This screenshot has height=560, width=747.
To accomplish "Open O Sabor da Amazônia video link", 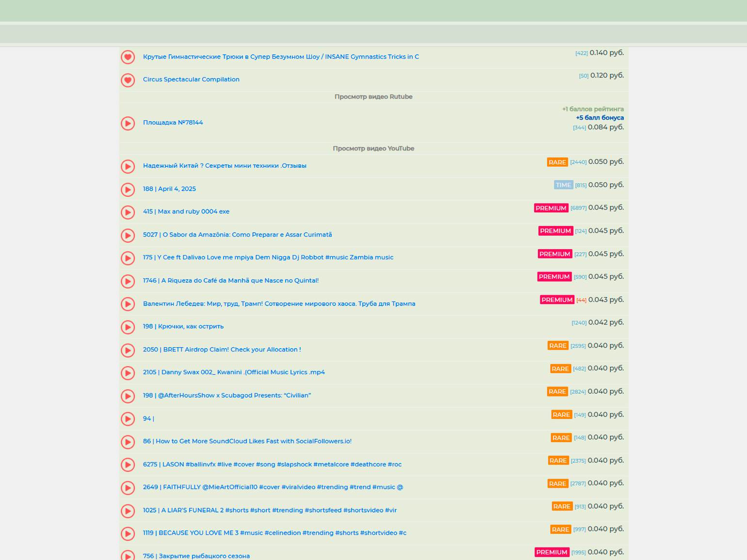I will click(x=238, y=235).
